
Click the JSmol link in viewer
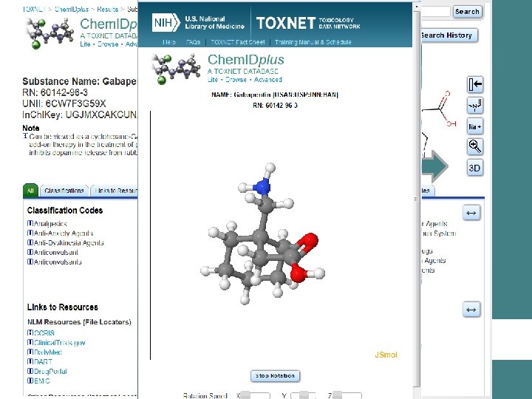coord(386,355)
